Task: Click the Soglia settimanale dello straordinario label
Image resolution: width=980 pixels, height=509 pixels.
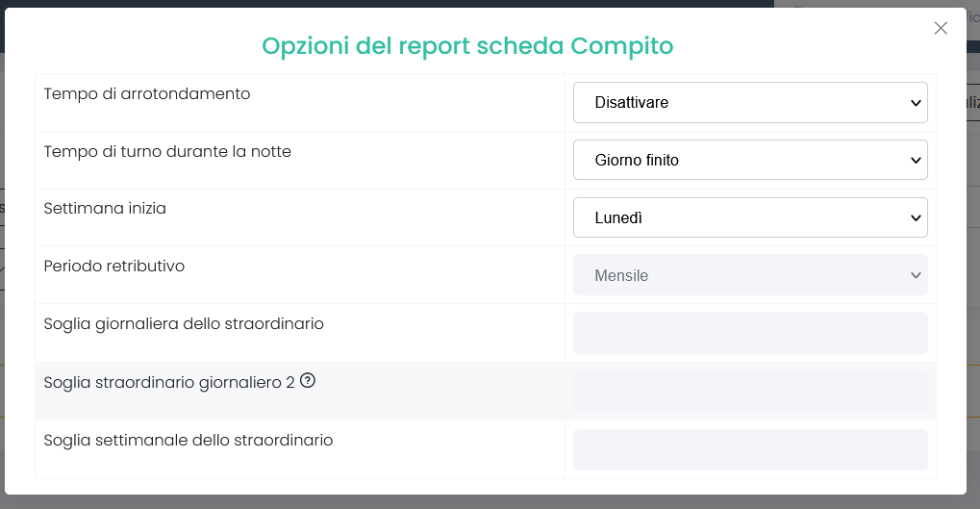Action: [188, 441]
